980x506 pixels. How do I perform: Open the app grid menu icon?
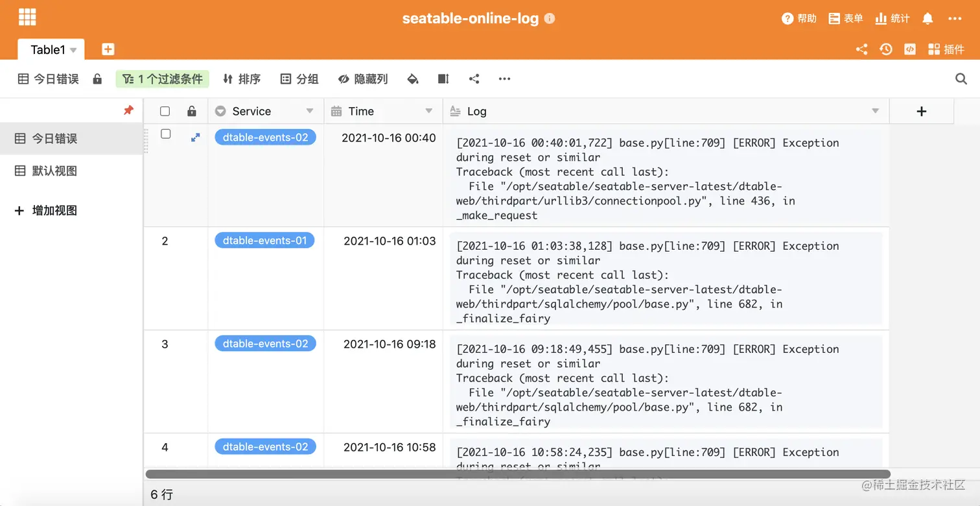tap(27, 18)
